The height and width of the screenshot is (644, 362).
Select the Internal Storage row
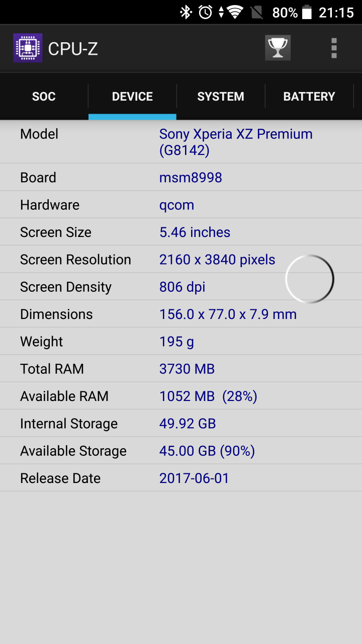pos(181,424)
